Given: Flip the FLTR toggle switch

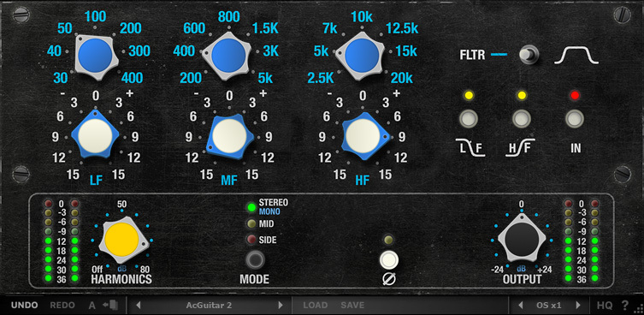Looking at the screenshot, I should (529, 55).
